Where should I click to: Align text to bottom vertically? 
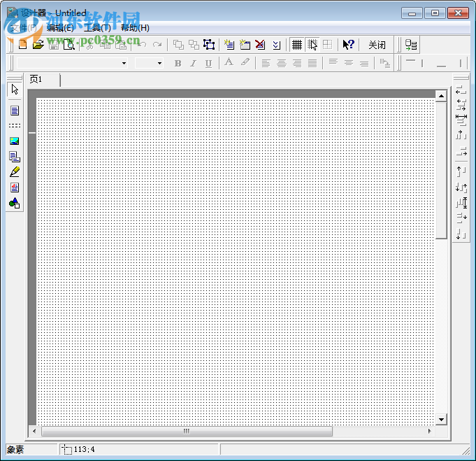(x=364, y=63)
